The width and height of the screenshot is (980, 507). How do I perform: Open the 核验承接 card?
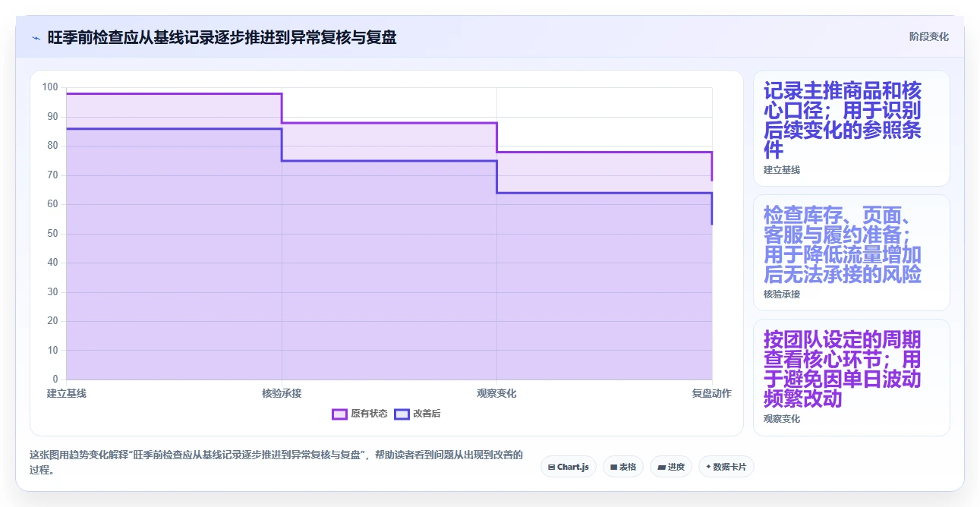click(851, 253)
